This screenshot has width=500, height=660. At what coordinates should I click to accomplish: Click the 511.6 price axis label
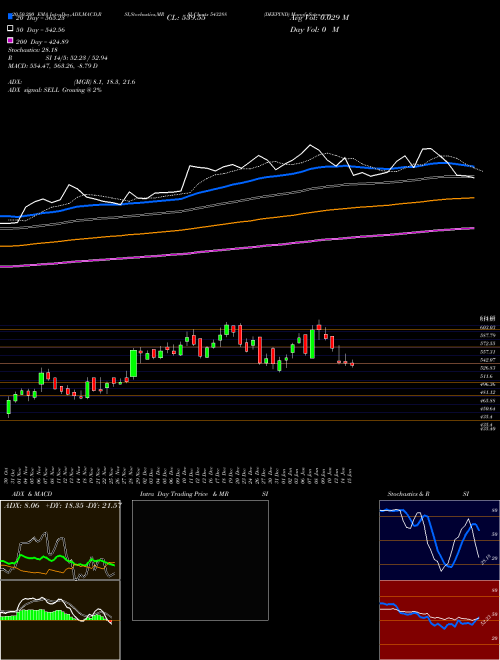tap(486, 376)
